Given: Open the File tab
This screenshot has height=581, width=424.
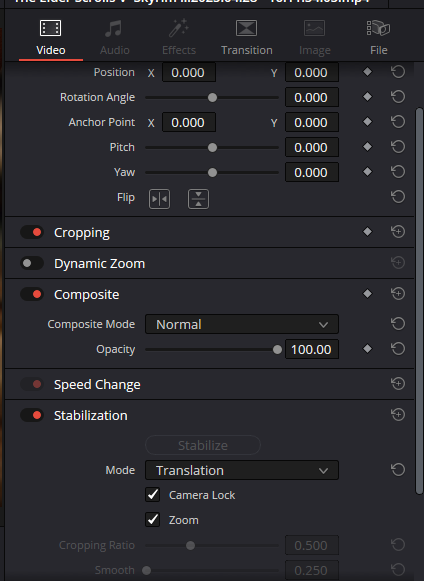Looking at the screenshot, I should pos(378,38).
